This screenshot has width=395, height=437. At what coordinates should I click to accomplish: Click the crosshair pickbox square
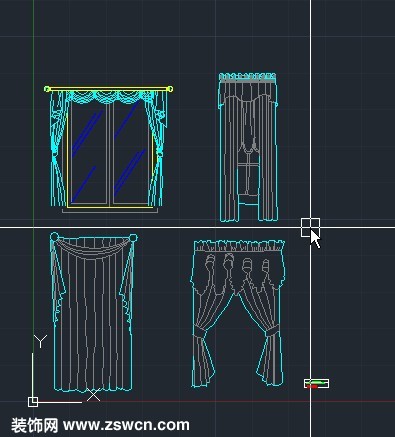click(310, 228)
